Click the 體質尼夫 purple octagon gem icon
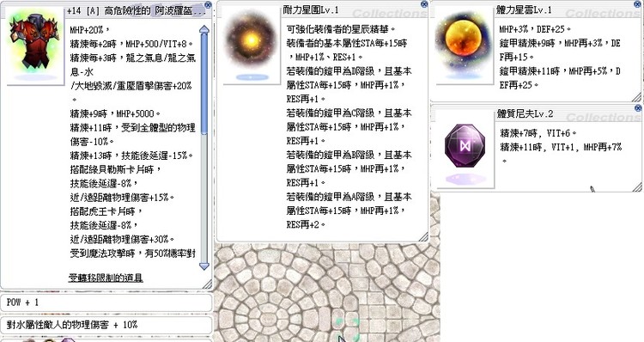 click(465, 146)
